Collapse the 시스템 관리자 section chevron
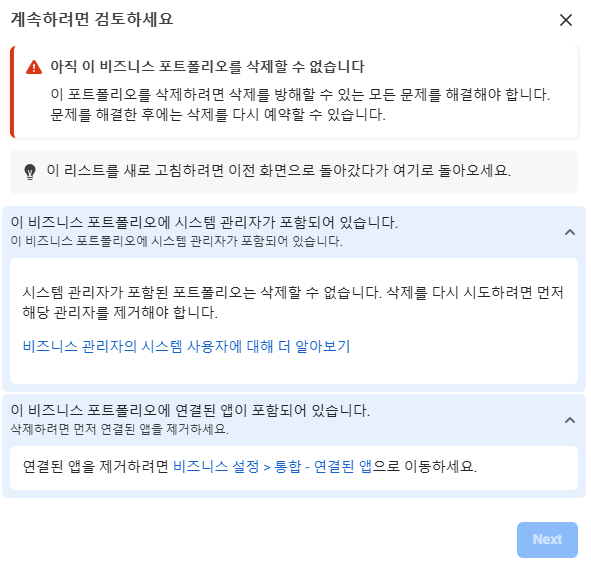591x567 pixels. click(570, 232)
